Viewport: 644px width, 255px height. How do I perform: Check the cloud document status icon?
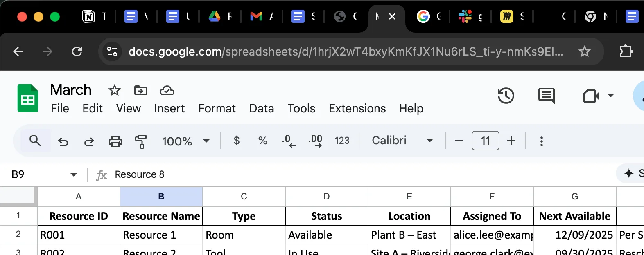tap(167, 90)
